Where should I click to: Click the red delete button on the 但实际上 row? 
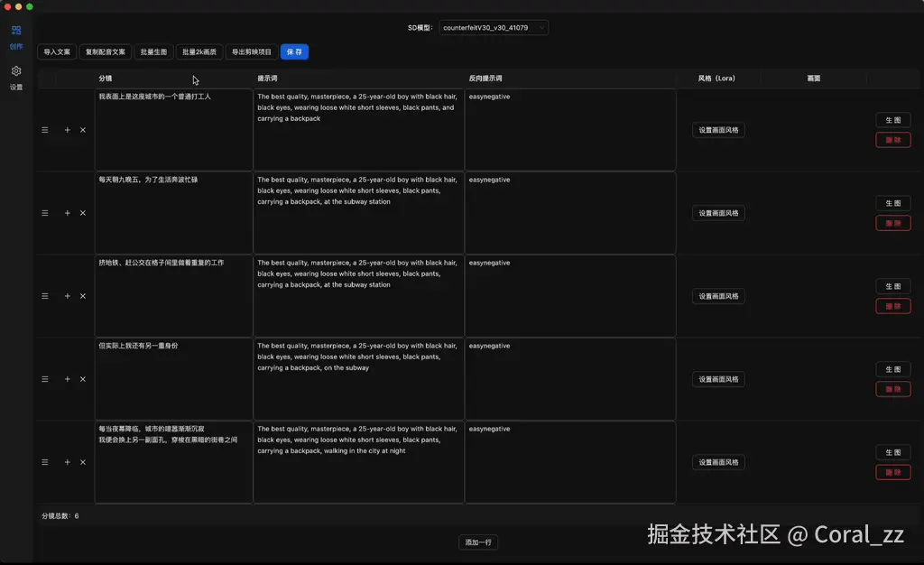coord(892,389)
